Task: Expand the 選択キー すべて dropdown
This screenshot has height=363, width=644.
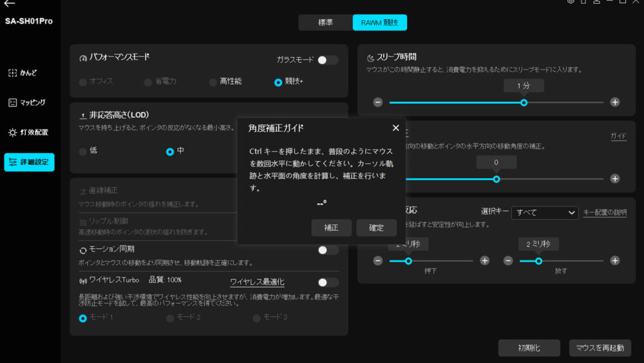Action: (545, 212)
